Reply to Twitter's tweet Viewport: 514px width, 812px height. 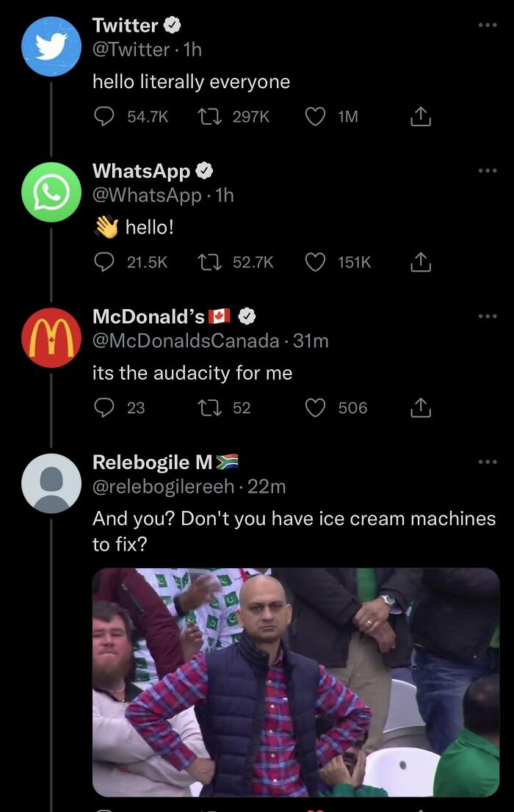click(104, 115)
